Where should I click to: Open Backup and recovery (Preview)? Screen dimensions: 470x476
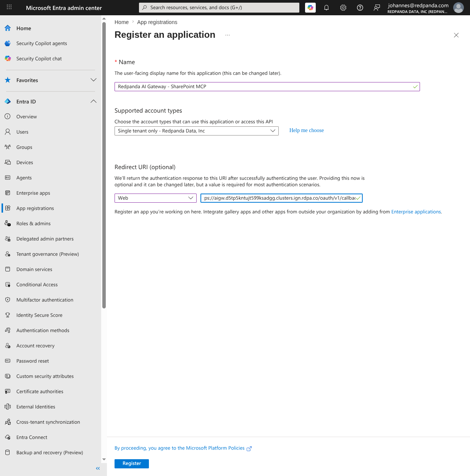[x=50, y=453]
